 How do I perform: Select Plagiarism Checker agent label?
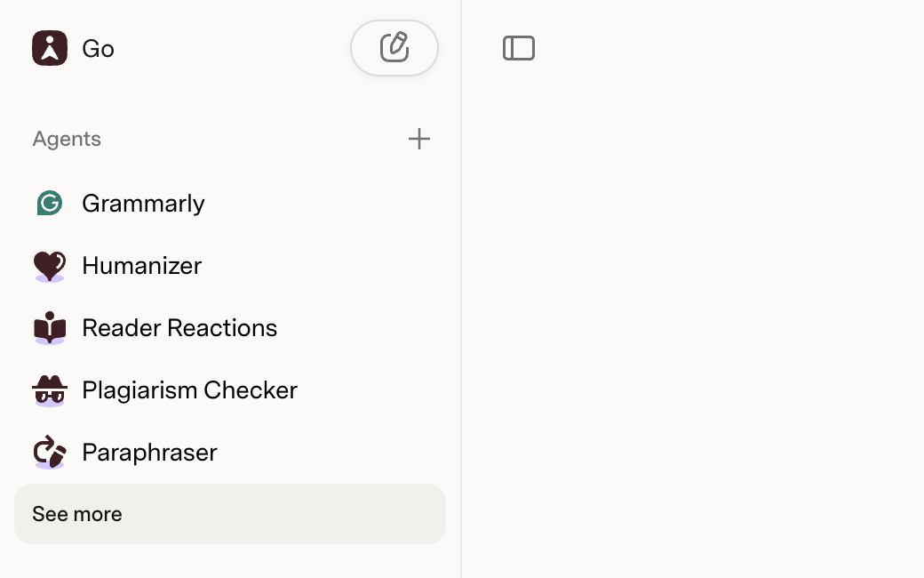[x=190, y=390]
